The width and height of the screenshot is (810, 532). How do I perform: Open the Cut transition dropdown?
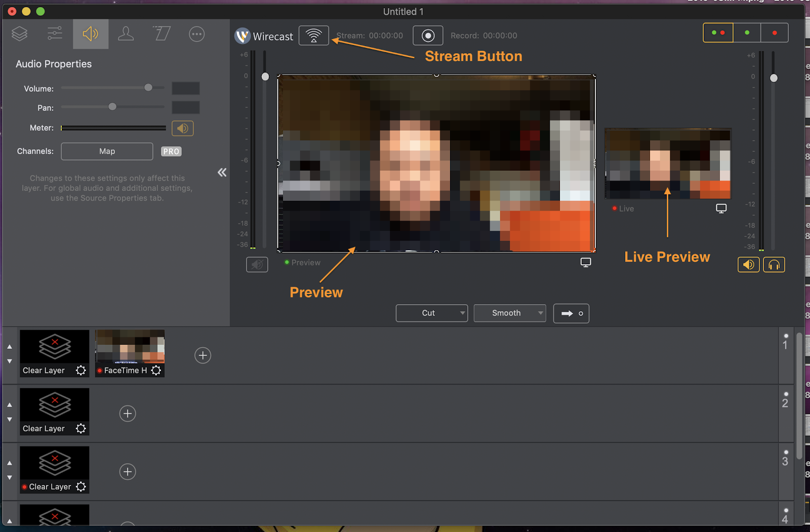coord(431,313)
